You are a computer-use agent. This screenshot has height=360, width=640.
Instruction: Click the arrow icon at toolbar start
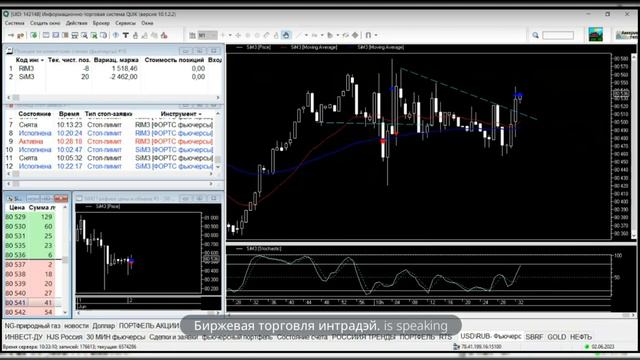[x=11, y=36]
